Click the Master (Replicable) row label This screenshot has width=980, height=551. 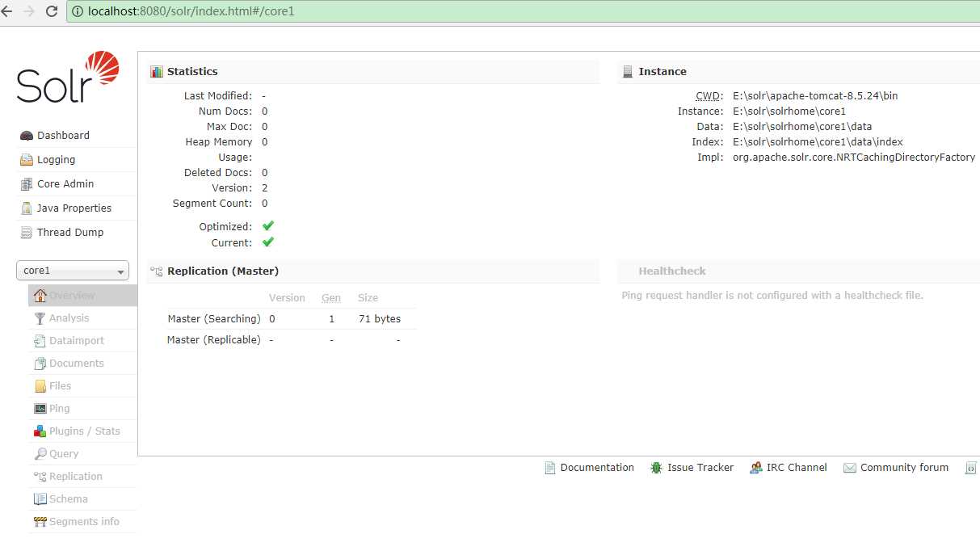pyautogui.click(x=214, y=340)
